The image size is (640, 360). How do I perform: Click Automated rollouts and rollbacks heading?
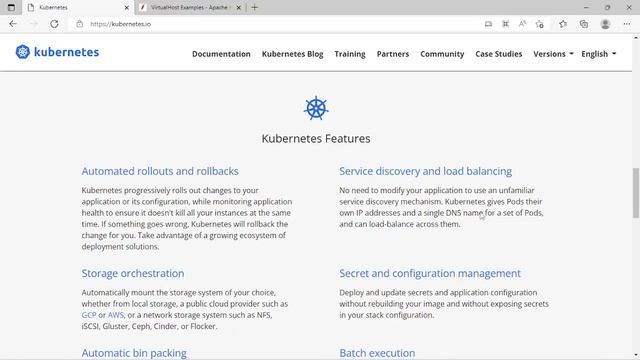[160, 171]
